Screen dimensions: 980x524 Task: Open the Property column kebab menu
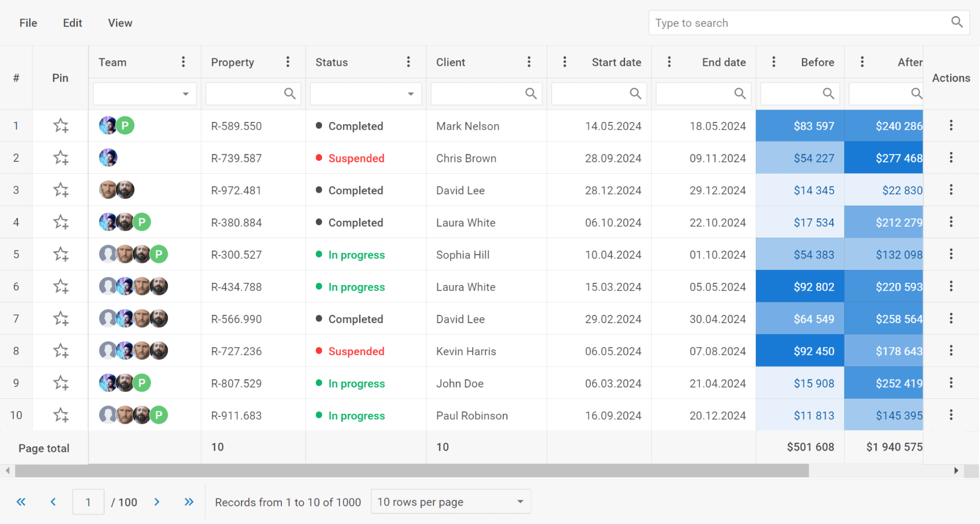coord(288,62)
